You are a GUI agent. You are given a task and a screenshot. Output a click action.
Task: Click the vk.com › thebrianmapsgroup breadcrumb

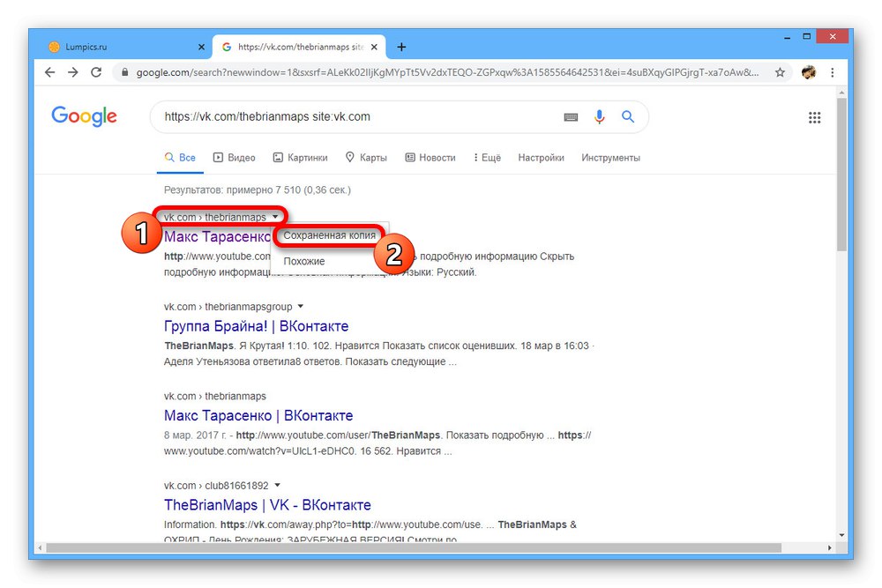pos(228,307)
